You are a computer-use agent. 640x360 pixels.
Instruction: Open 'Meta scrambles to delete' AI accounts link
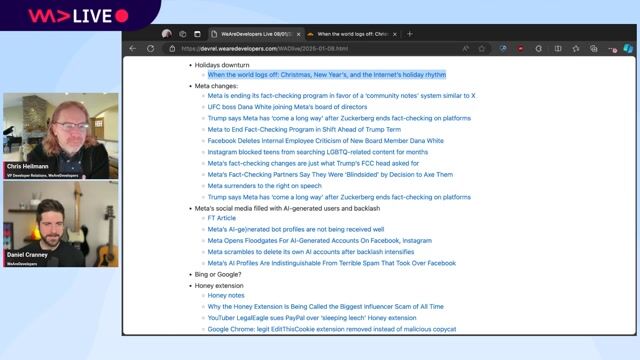pos(311,252)
